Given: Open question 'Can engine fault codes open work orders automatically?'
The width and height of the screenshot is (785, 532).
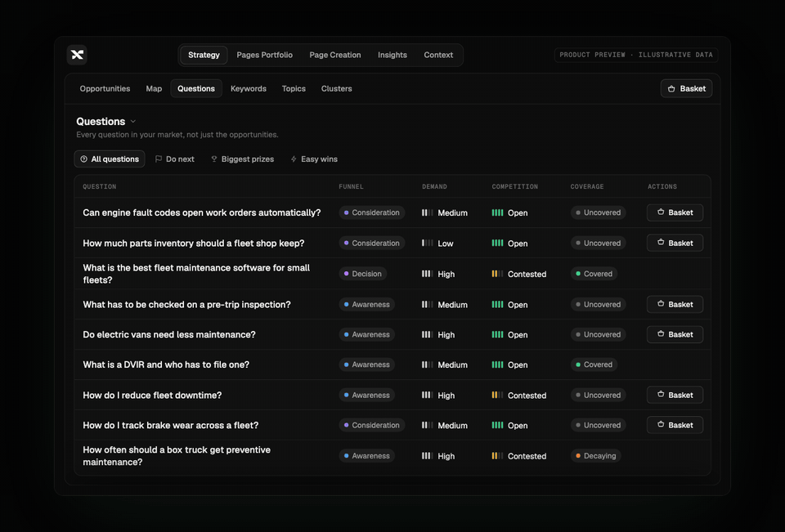Looking at the screenshot, I should click(202, 212).
